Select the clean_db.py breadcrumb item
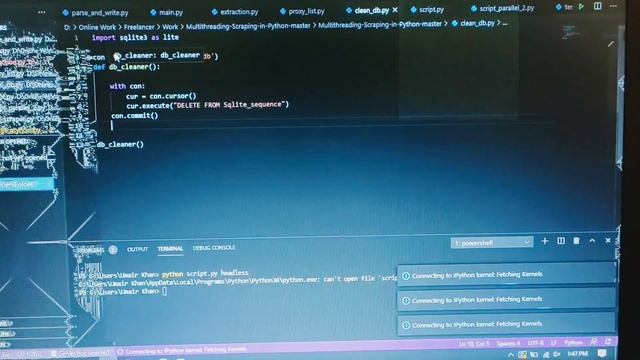The width and height of the screenshot is (640, 360). point(473,24)
